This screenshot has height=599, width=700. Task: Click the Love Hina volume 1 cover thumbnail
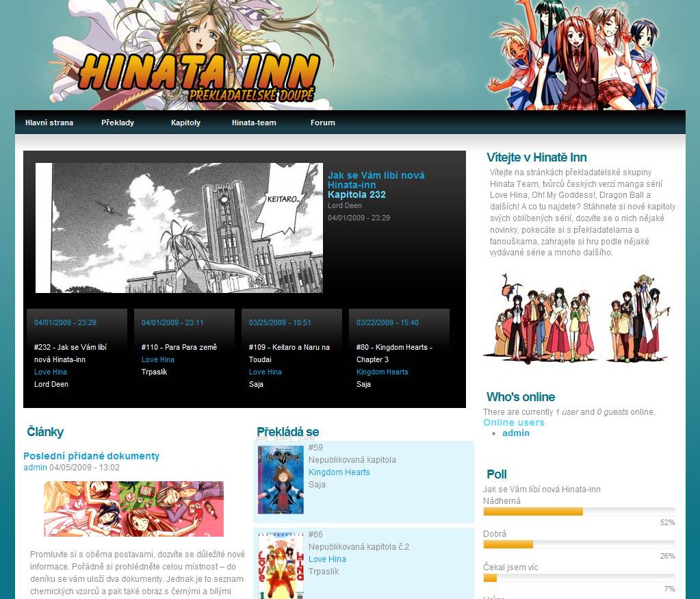(x=281, y=566)
